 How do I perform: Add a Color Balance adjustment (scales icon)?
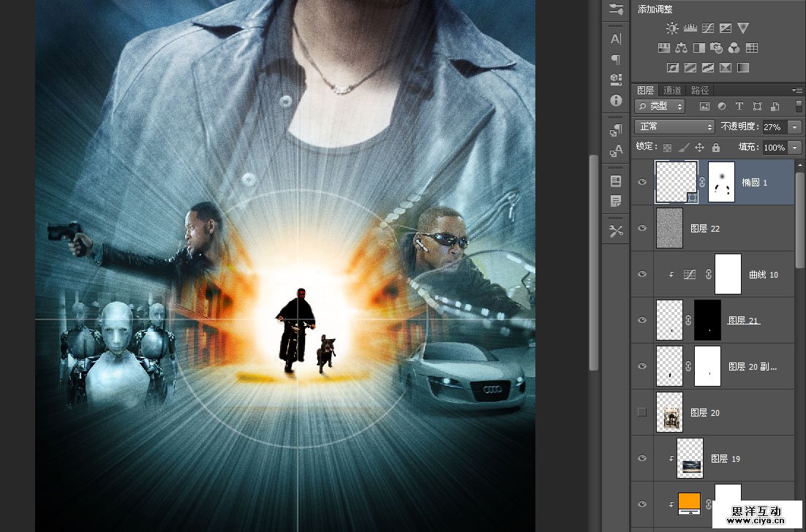(x=682, y=48)
